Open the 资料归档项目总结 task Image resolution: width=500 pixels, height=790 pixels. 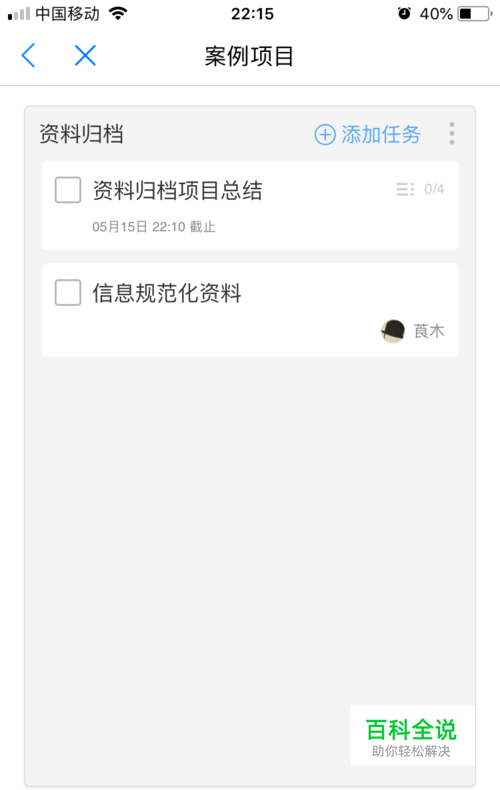pyautogui.click(x=177, y=191)
